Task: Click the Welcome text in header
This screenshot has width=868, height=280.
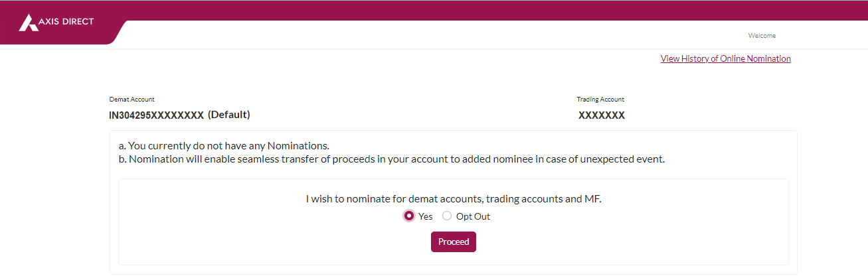Action: click(x=762, y=36)
